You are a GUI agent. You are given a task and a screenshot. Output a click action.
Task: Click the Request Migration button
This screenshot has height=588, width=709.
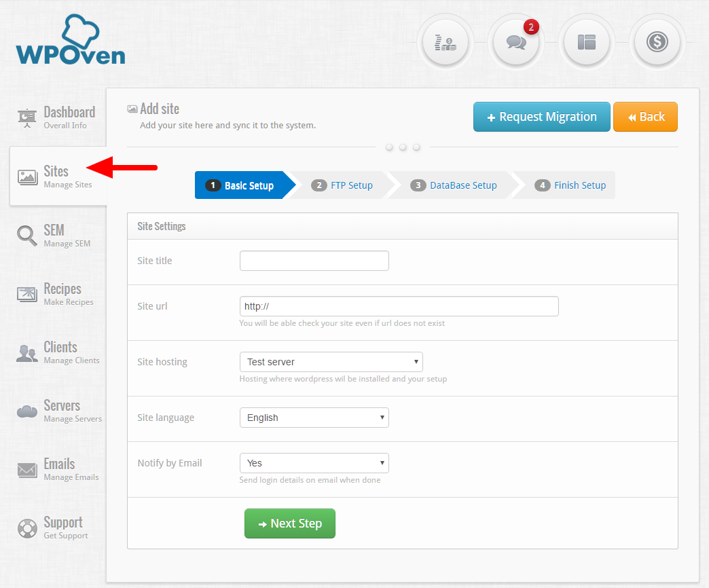click(541, 117)
